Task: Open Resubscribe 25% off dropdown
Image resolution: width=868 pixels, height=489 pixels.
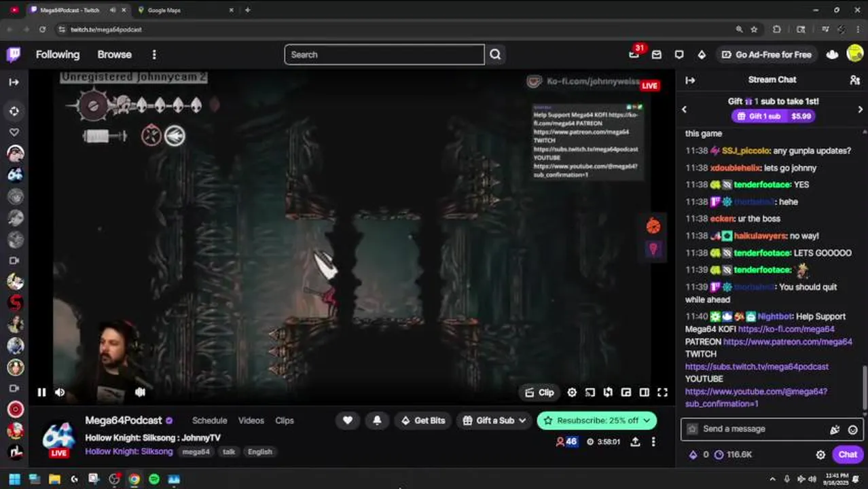Action: pos(596,420)
